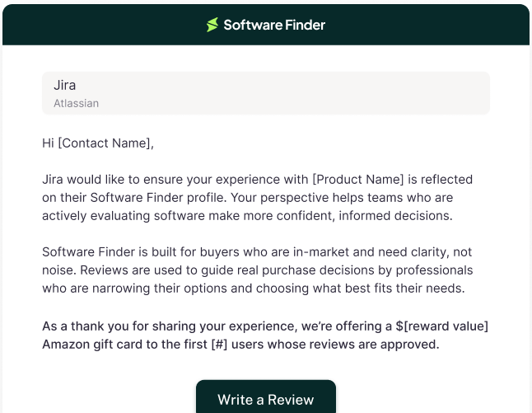This screenshot has height=413, width=532.
Task: Click the Software Finder lightning bolt logo
Action: click(212, 25)
